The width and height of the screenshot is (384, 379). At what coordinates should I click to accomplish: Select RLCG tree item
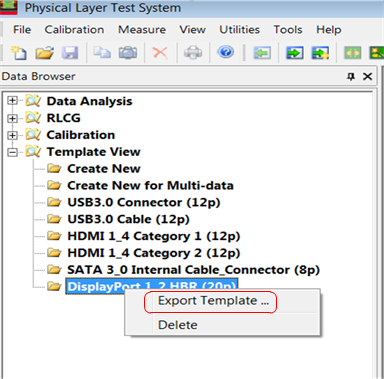pyautogui.click(x=63, y=118)
